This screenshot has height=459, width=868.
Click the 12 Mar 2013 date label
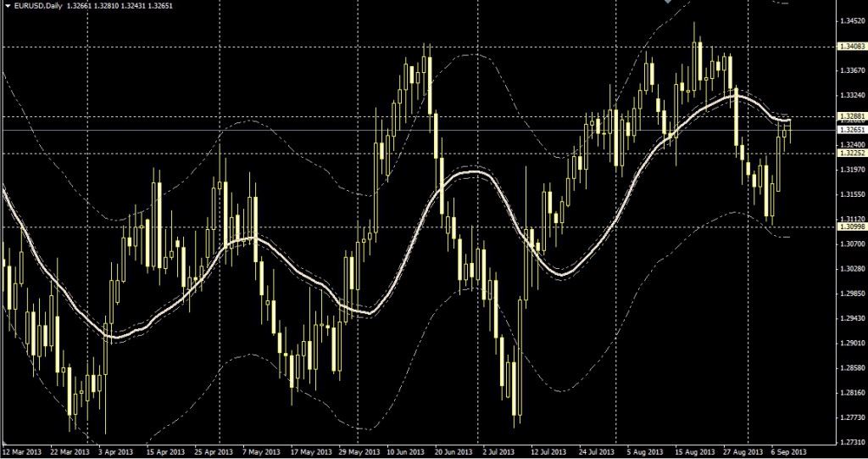point(24,452)
